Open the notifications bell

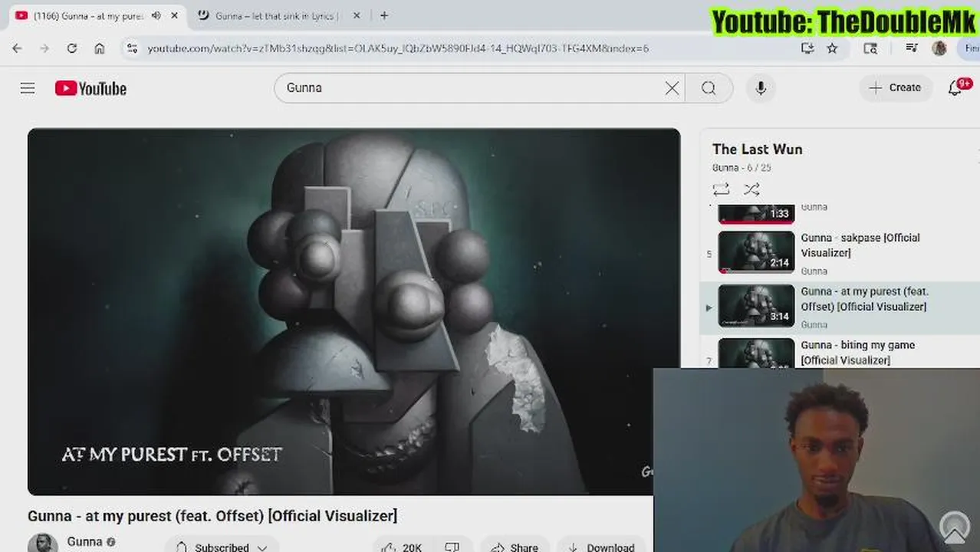click(x=955, y=88)
